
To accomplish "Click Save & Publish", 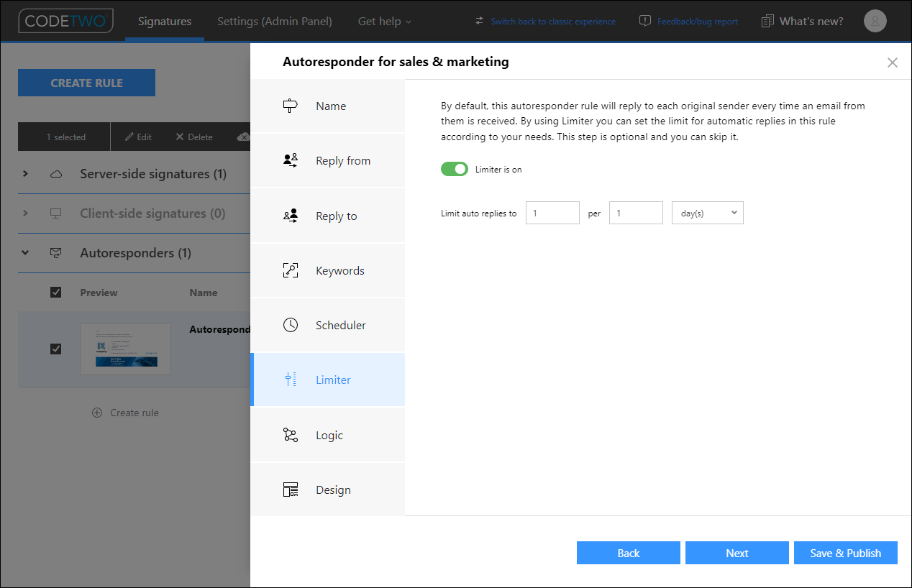I will point(846,553).
